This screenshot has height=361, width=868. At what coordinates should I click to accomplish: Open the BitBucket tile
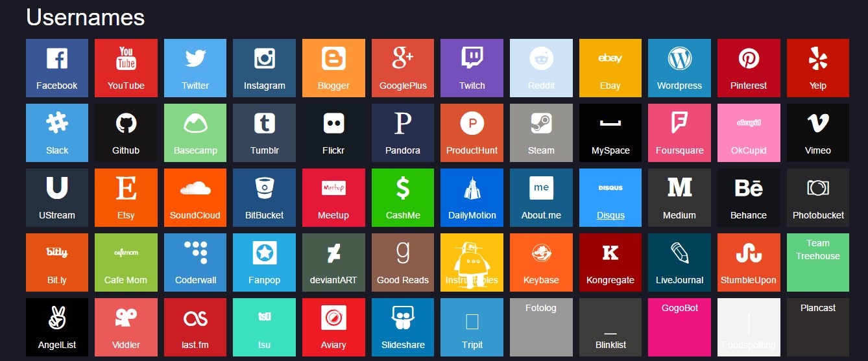[x=264, y=198]
